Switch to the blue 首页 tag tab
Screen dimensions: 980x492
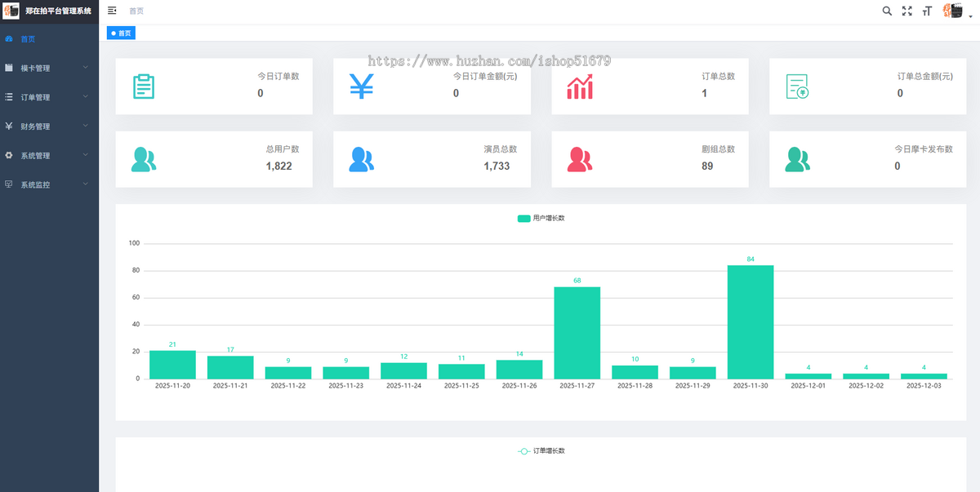click(121, 33)
